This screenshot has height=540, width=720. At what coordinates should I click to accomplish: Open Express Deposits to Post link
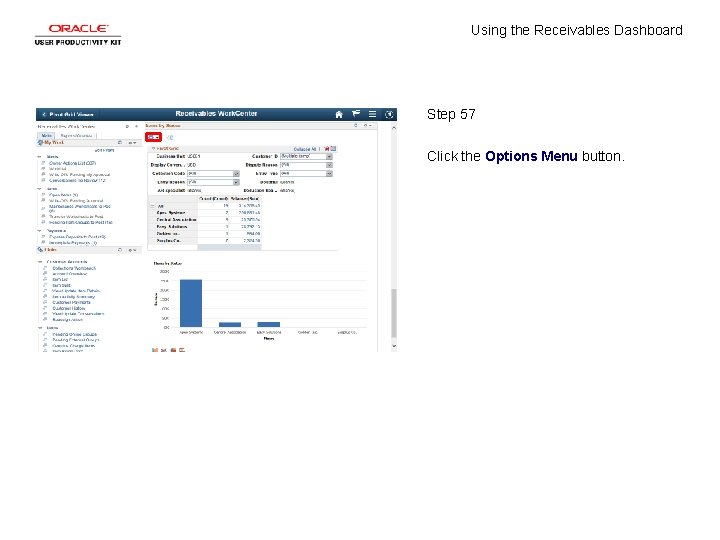point(78,237)
